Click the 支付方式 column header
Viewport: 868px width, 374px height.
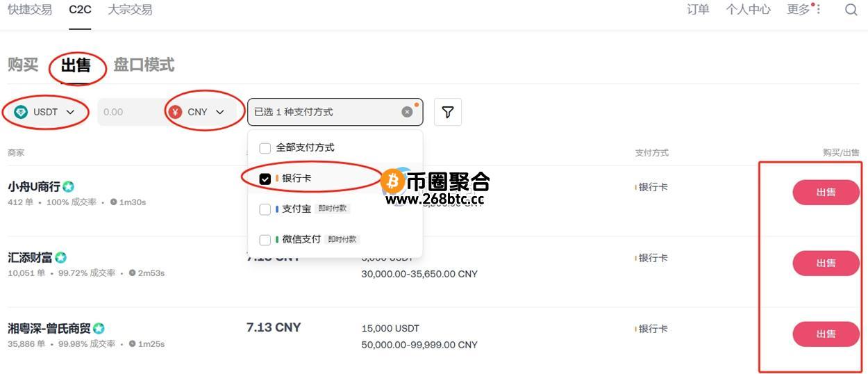pos(652,153)
